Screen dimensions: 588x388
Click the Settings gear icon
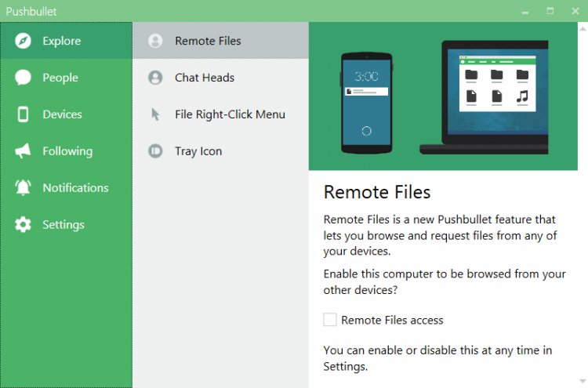coord(23,224)
